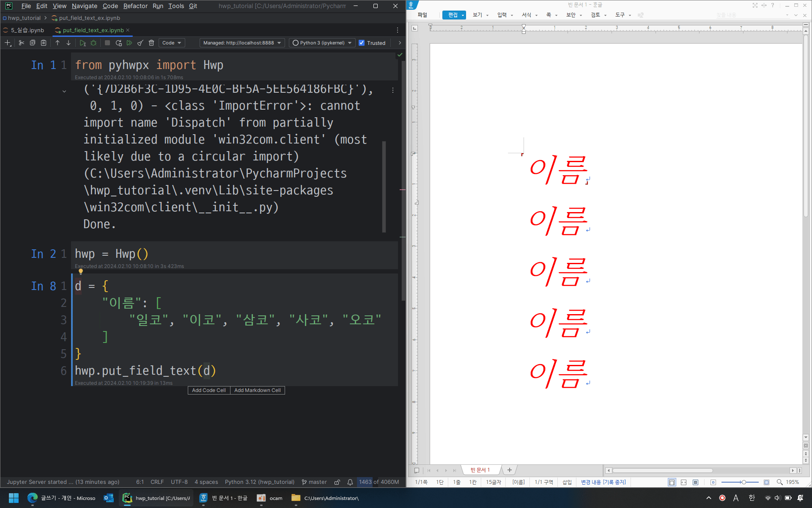Viewport: 812px width, 508px height.
Task: Click the 삽입 insert mode toggle
Action: coord(567,482)
